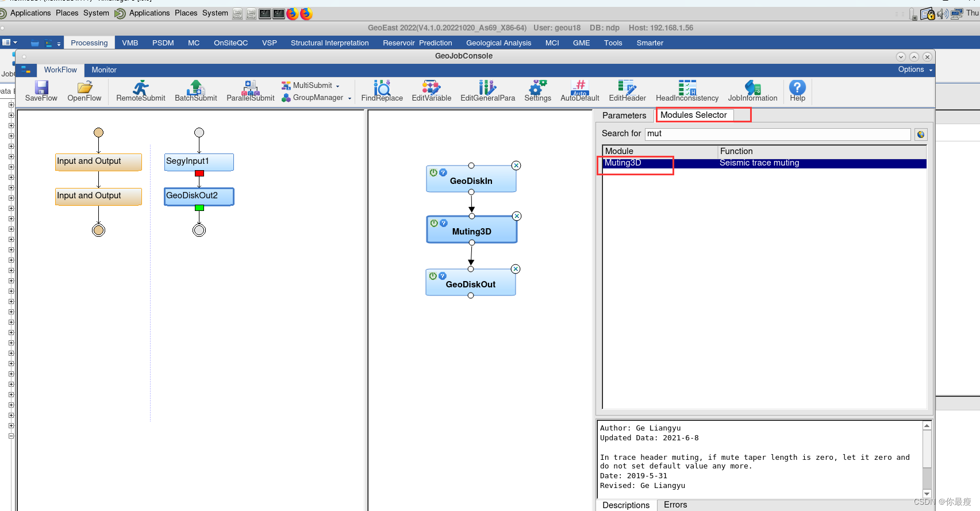Viewport: 980px width, 511px height.
Task: Click the Module column header
Action: click(x=660, y=151)
